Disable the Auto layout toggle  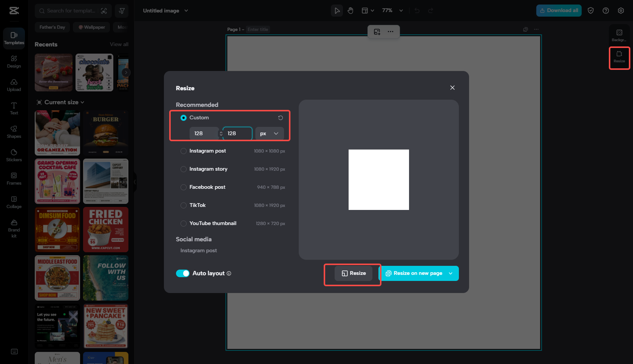click(183, 273)
